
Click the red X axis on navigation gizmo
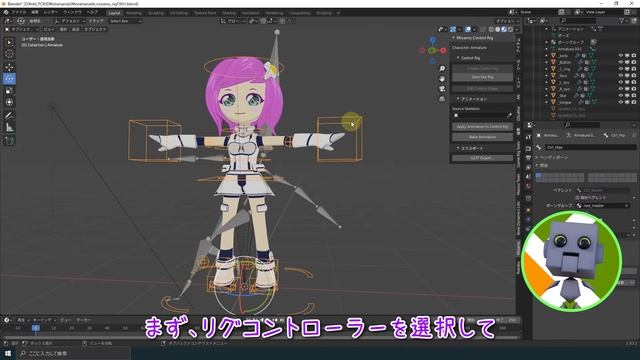[443, 50]
